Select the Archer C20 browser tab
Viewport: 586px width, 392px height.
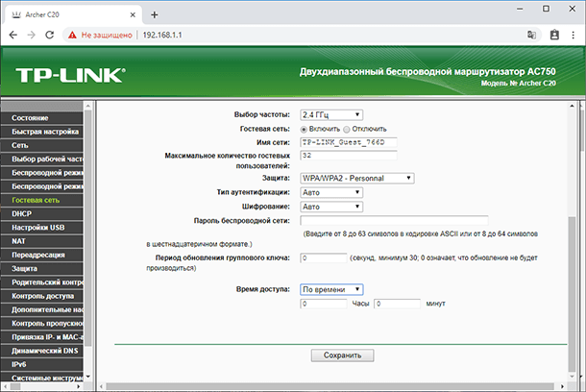pyautogui.click(x=73, y=15)
